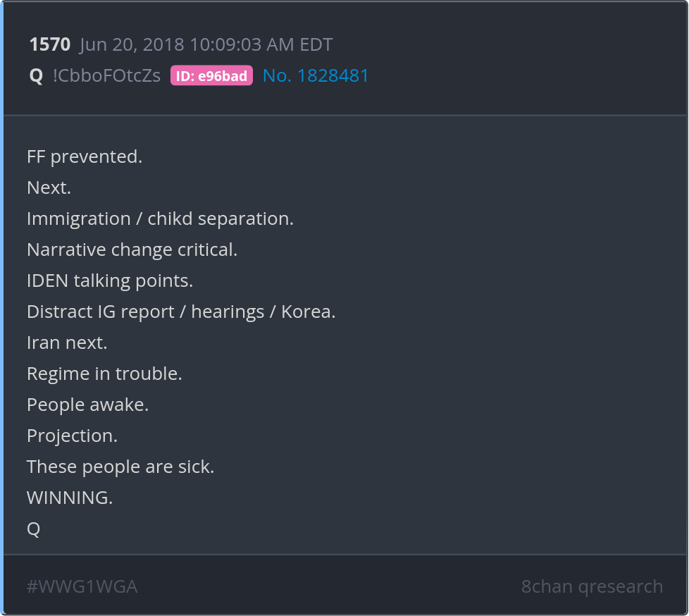Click the Jun 20, 2018 timestamp
This screenshot has width=689, height=616.
click(x=206, y=45)
